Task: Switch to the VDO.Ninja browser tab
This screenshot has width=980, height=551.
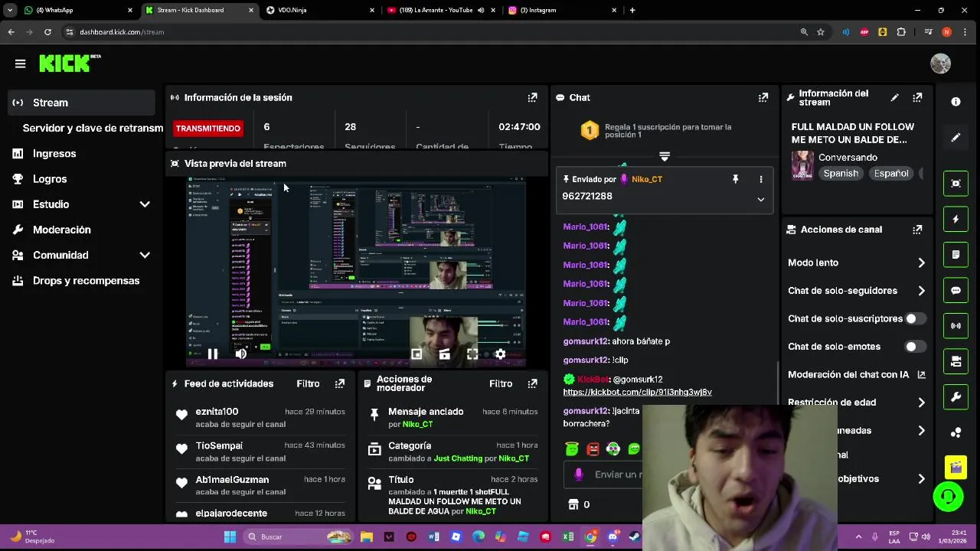Action: [x=320, y=10]
